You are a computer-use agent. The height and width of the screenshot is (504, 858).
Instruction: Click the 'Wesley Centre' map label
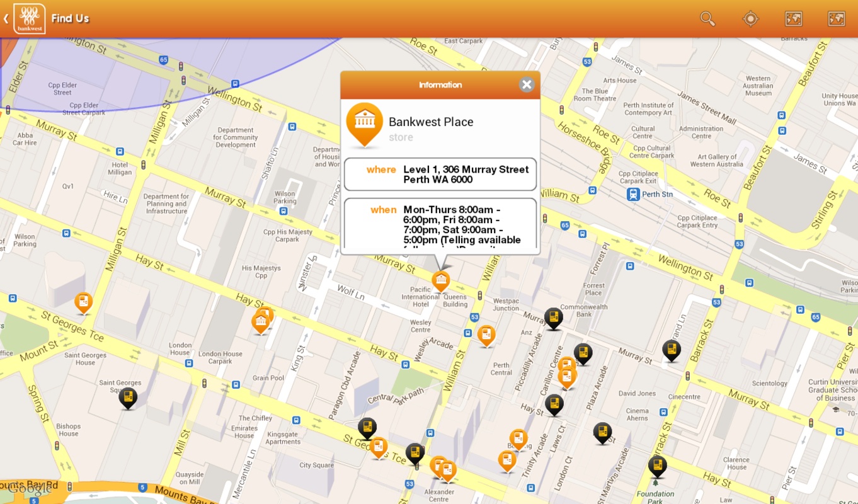pos(421,326)
